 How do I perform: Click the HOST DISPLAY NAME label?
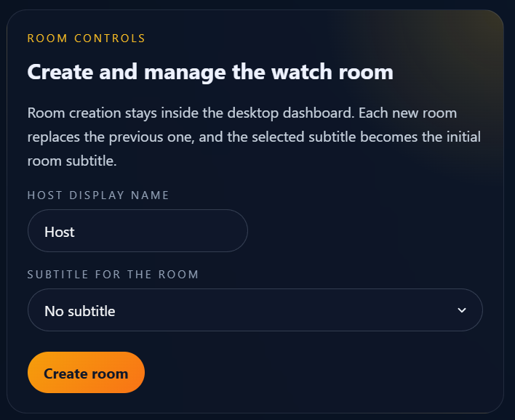click(98, 195)
